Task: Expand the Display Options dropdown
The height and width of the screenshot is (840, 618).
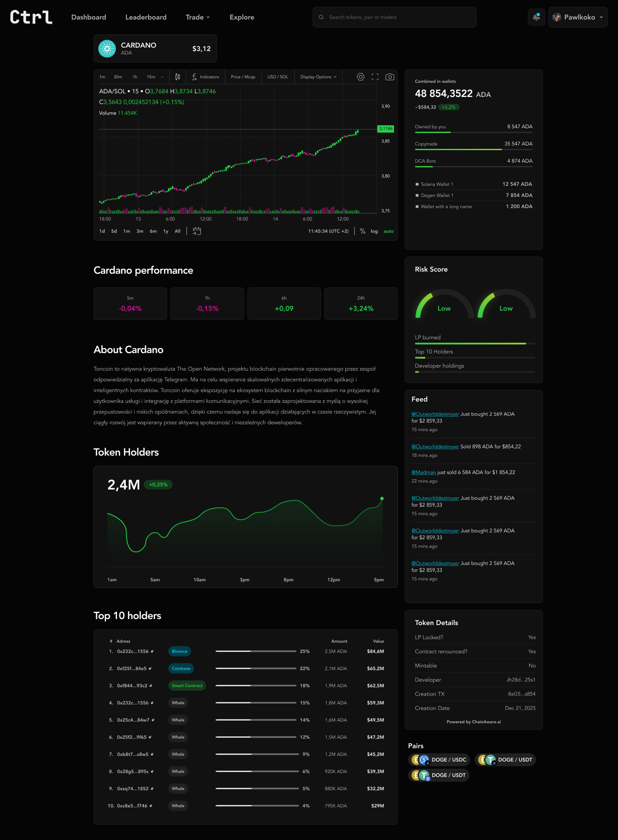Action: tap(318, 77)
